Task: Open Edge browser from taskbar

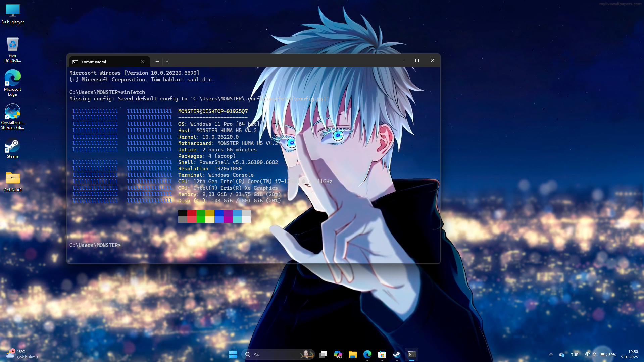Action: click(x=367, y=354)
